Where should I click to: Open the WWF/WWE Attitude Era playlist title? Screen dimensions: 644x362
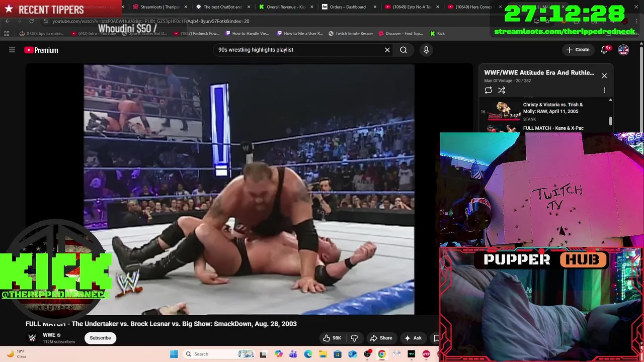click(x=539, y=72)
